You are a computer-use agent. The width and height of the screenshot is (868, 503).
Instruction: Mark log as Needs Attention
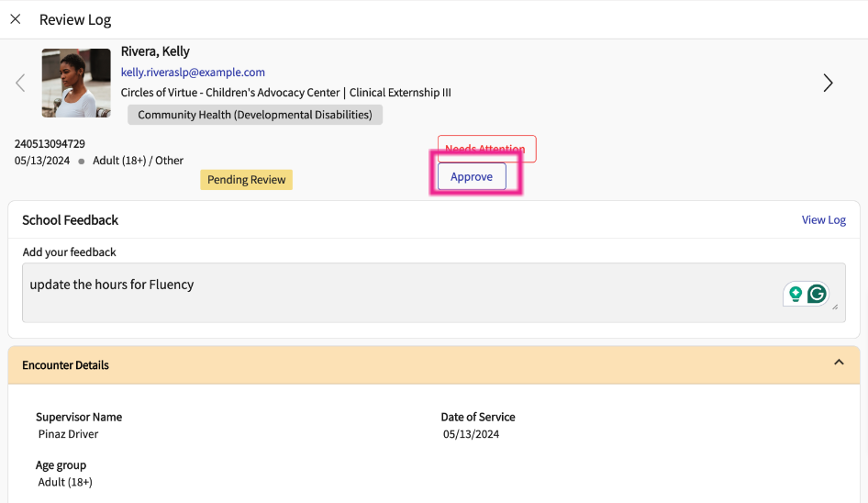click(485, 149)
